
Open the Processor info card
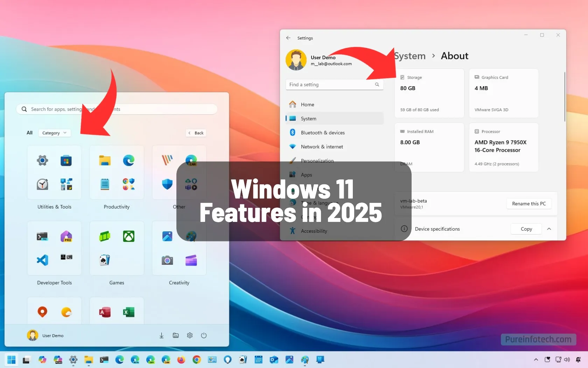pos(504,147)
